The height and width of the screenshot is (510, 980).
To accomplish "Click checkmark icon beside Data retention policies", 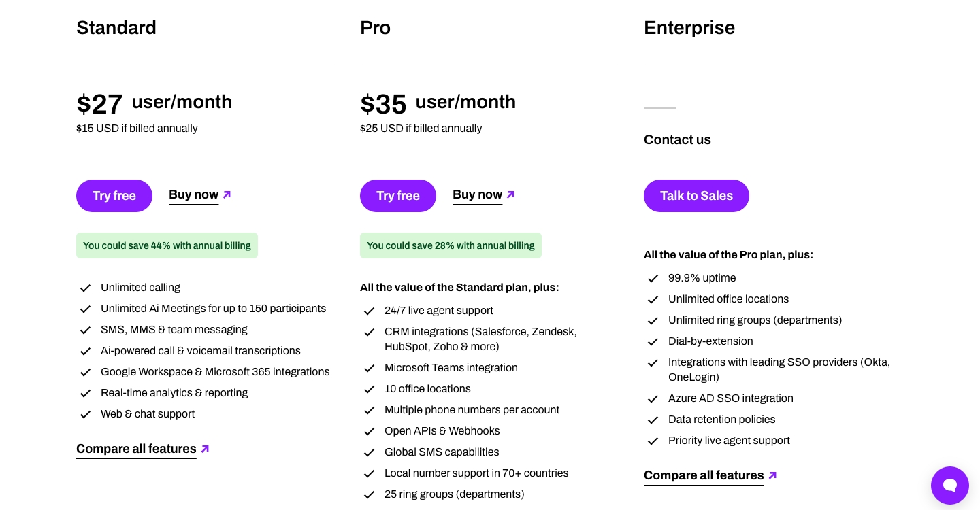I will [x=653, y=420].
